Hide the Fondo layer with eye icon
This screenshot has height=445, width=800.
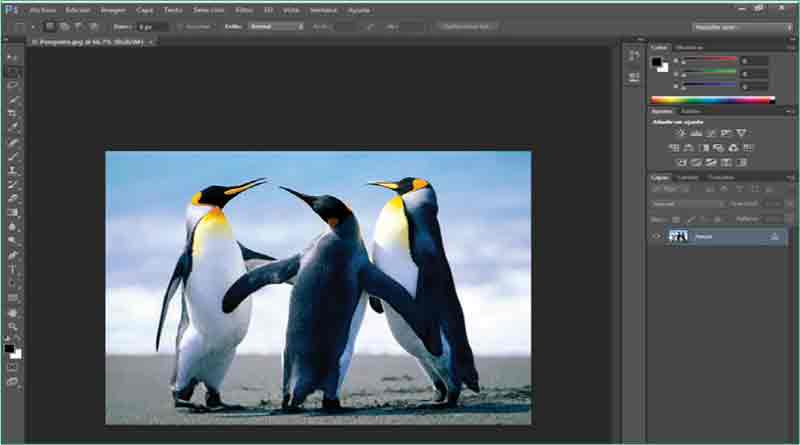[x=657, y=236]
